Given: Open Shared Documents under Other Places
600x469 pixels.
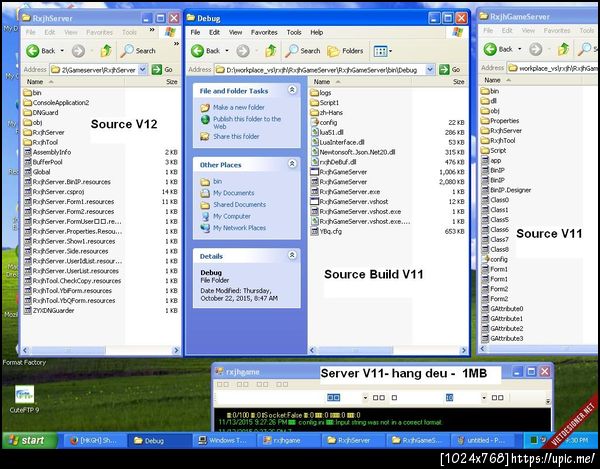Looking at the screenshot, I should (240, 204).
